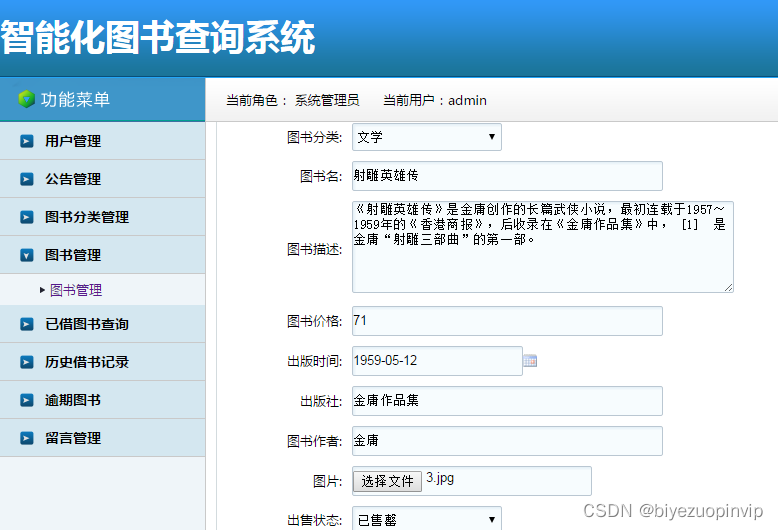Click the arrow icon next to 留言管理
Viewport: 778px width, 530px height.
[27, 438]
